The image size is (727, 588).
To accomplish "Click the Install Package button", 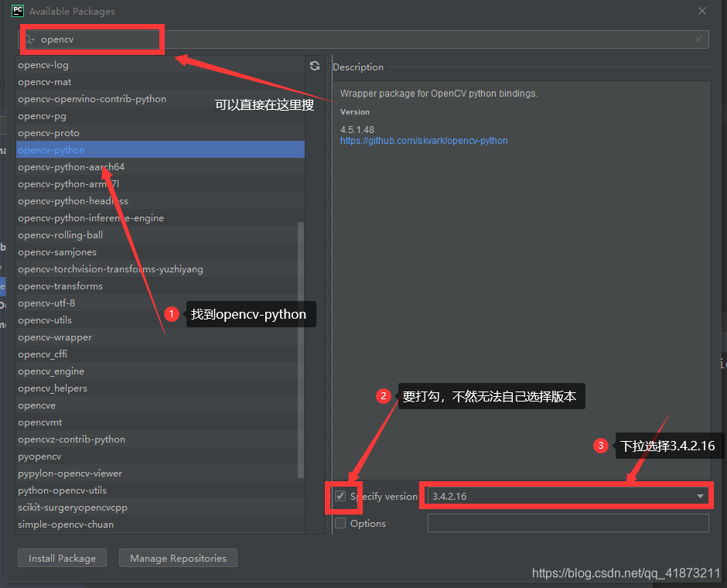I will coord(62,558).
